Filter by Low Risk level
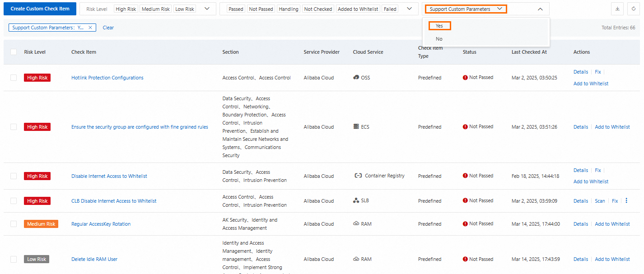 (x=185, y=9)
